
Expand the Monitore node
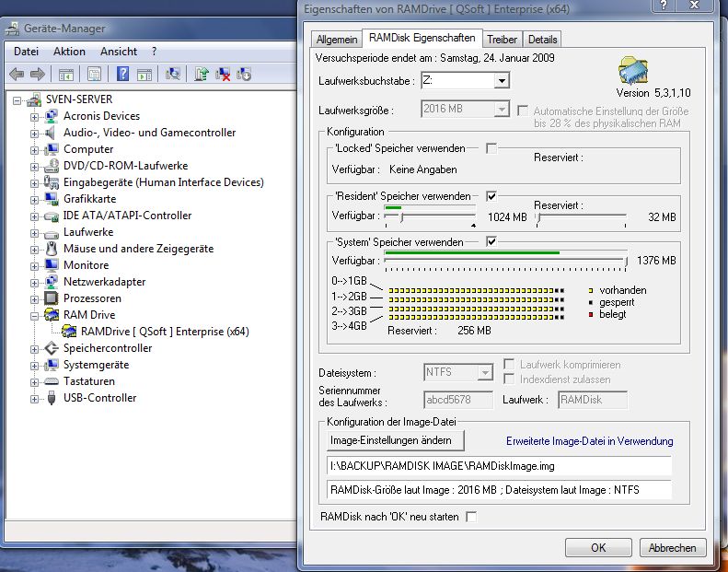click(34, 266)
